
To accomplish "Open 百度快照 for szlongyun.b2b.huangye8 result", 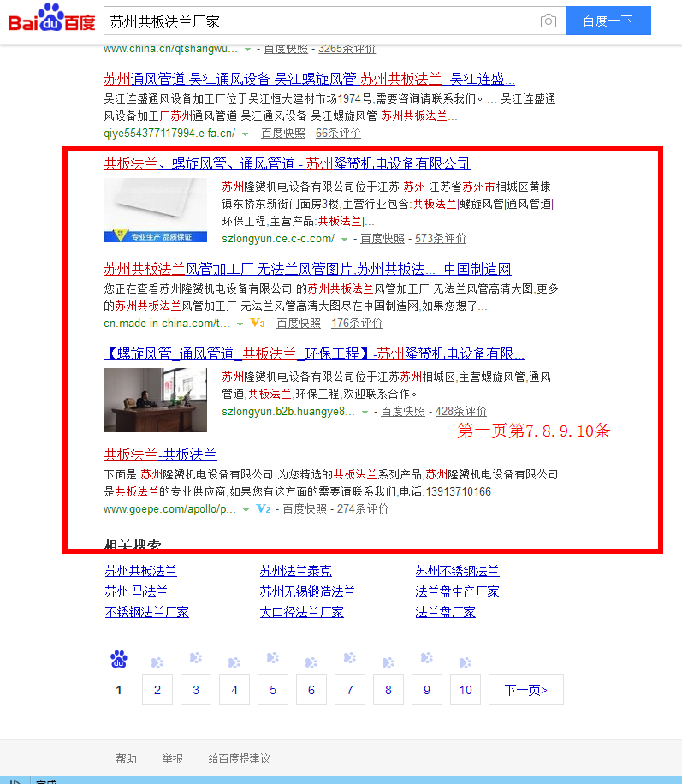I will coord(403,411).
